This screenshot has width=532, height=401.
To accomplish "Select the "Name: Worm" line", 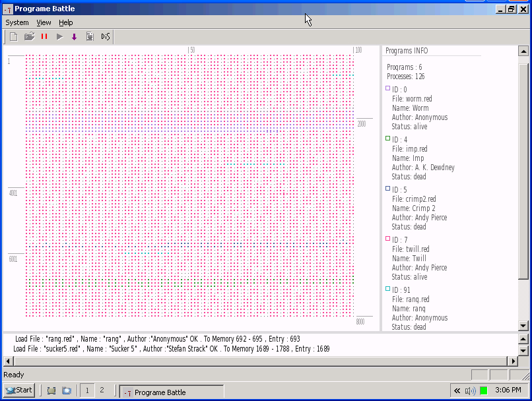I will click(x=410, y=108).
